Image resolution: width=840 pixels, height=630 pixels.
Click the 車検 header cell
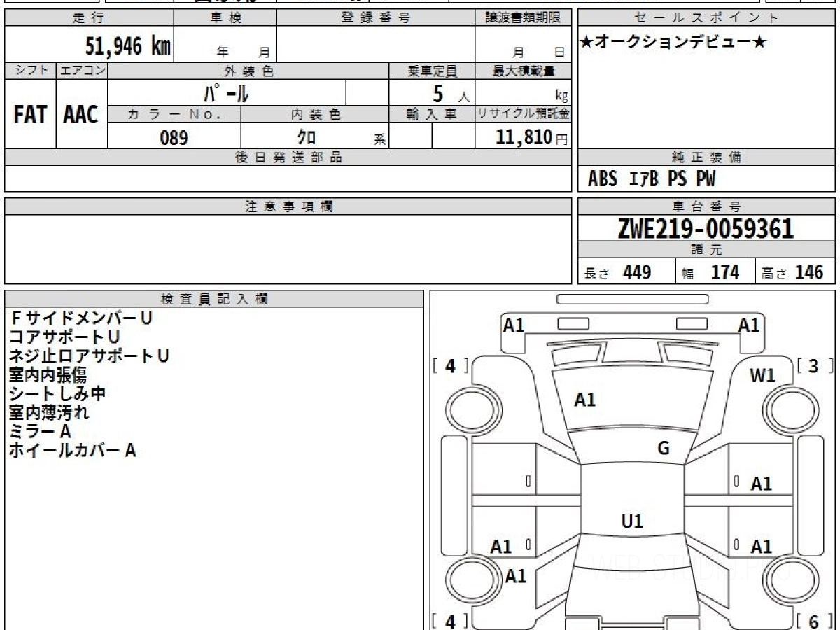(x=225, y=17)
